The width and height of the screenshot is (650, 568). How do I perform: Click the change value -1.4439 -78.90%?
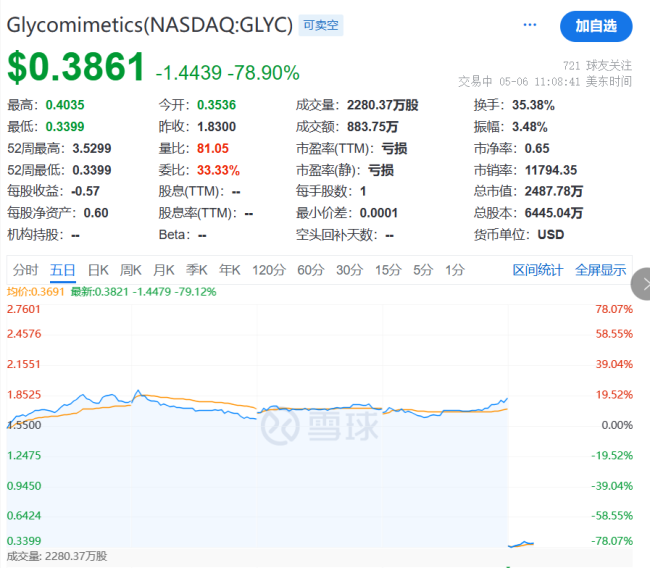click(x=227, y=73)
